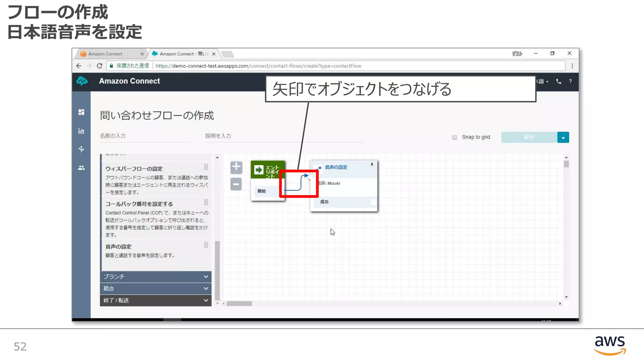The height and width of the screenshot is (362, 644).
Task: Grab drag handle of 音声の設定 palette item
Action: 206,245
